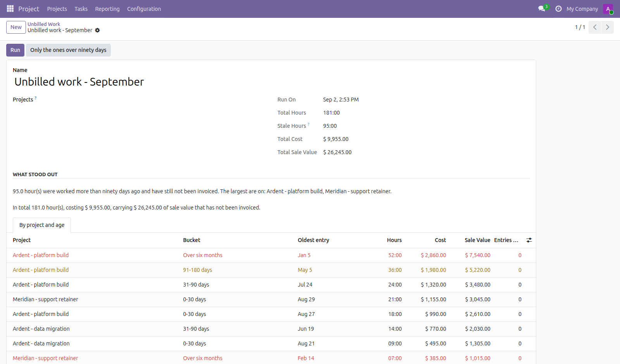Viewport: 620px width, 364px height.
Task: Click Ardent - data migration Aug 21 row
Action: click(271, 343)
